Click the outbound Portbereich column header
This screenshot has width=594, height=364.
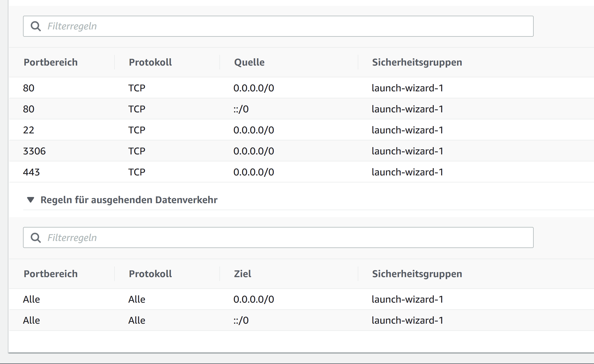point(51,274)
